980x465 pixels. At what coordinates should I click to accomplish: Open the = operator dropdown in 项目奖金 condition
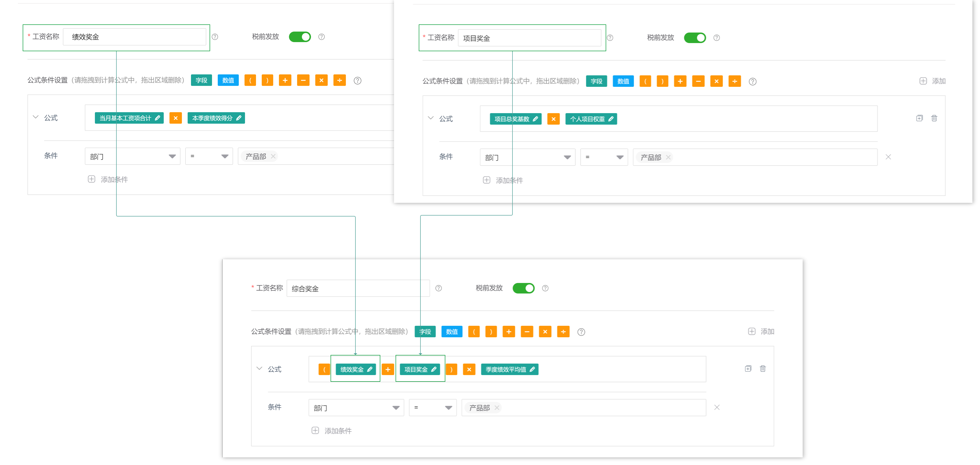click(x=604, y=157)
